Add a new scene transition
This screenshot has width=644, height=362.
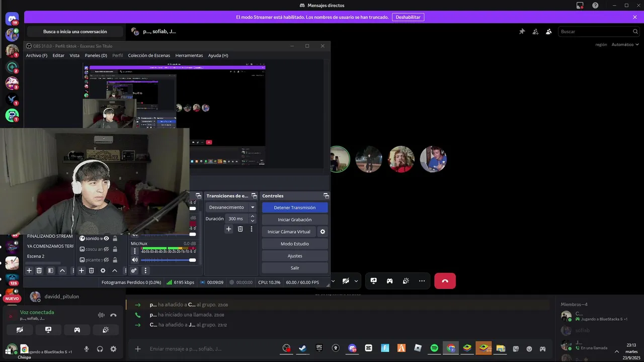coord(228,229)
